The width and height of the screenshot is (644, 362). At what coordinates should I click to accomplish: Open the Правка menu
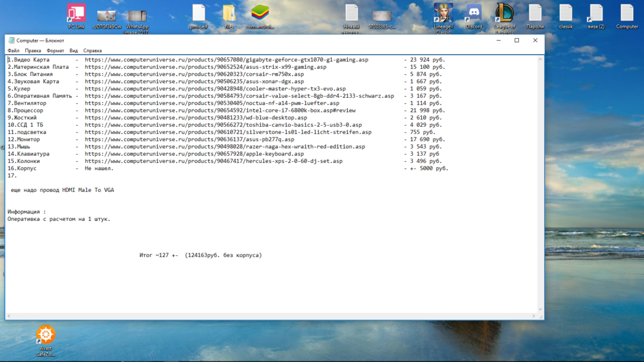click(33, 51)
